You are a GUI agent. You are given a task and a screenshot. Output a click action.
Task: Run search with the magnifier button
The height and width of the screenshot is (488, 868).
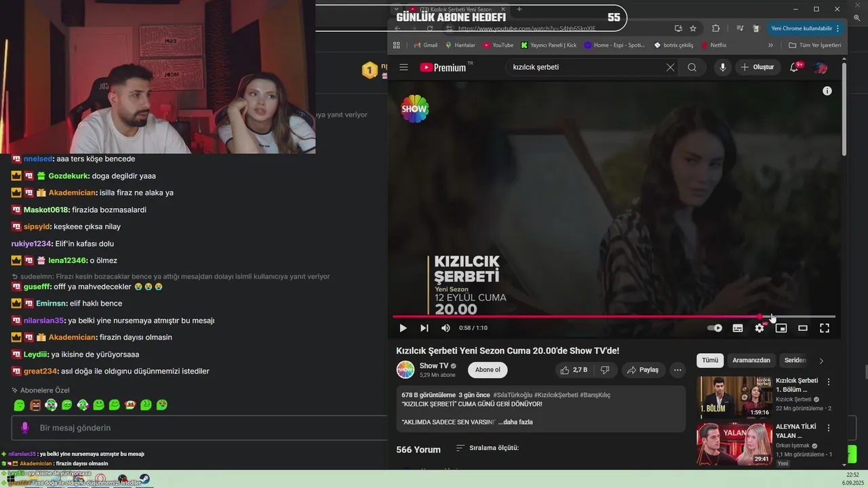click(x=692, y=67)
